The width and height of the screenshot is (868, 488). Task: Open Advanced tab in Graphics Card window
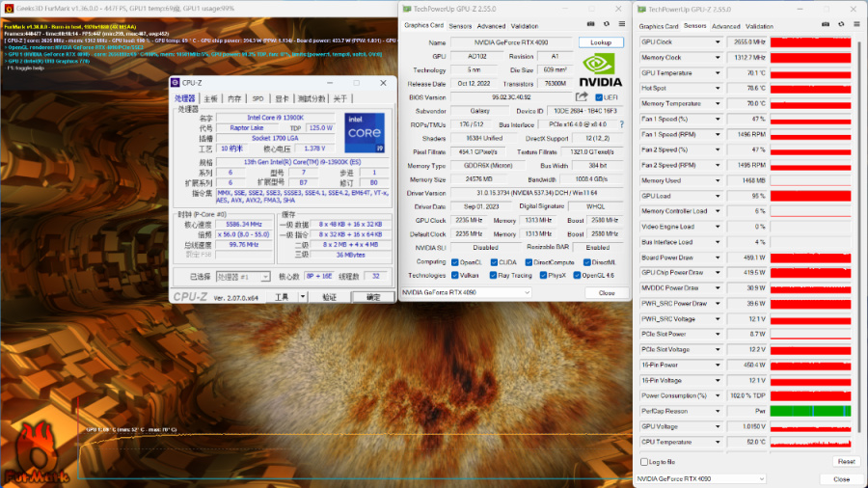click(491, 26)
